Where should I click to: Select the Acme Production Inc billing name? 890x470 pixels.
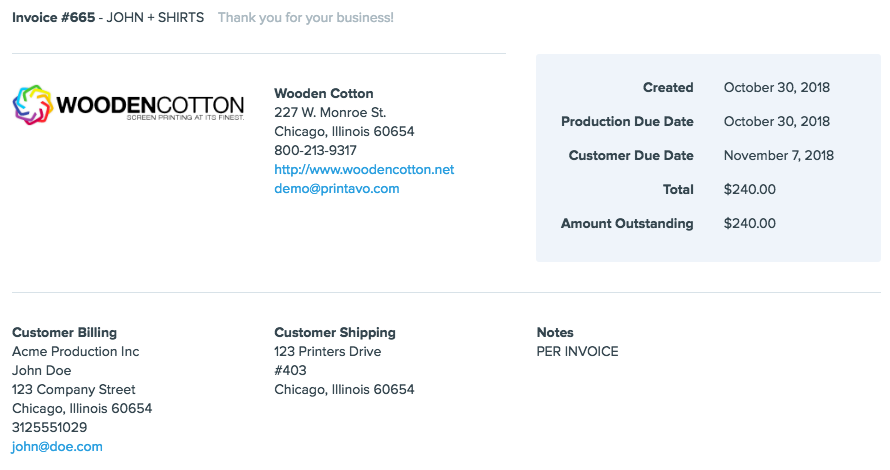(x=75, y=351)
